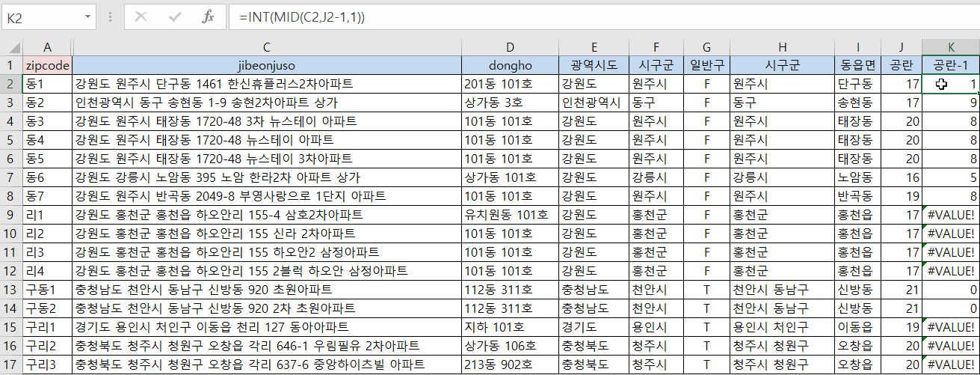Select column I header

857,46
